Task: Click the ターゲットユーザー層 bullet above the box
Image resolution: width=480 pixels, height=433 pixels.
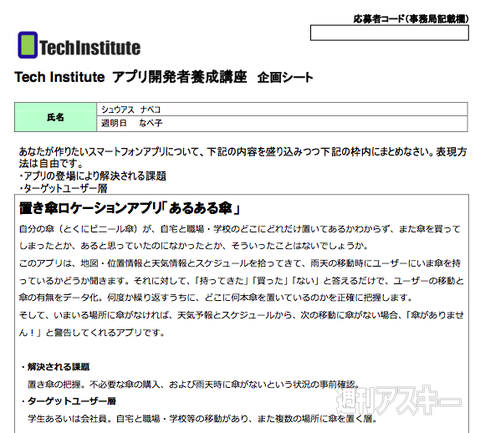Action: point(63,189)
